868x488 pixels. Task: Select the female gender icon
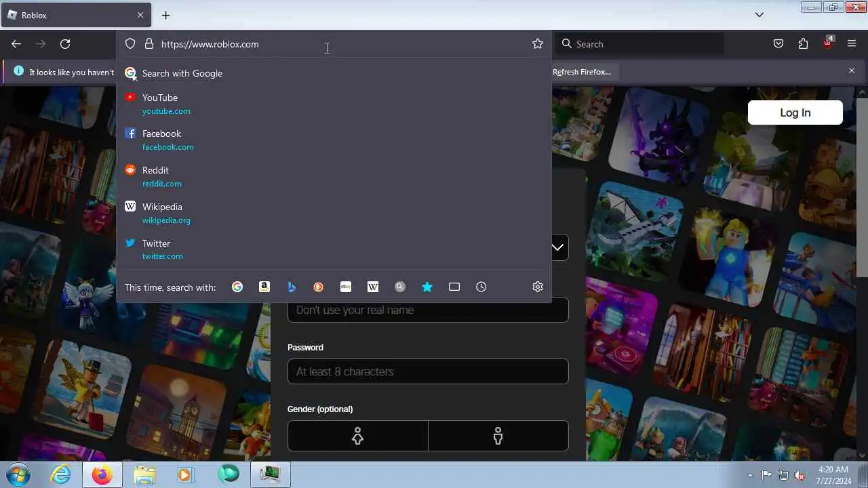pyautogui.click(x=357, y=436)
